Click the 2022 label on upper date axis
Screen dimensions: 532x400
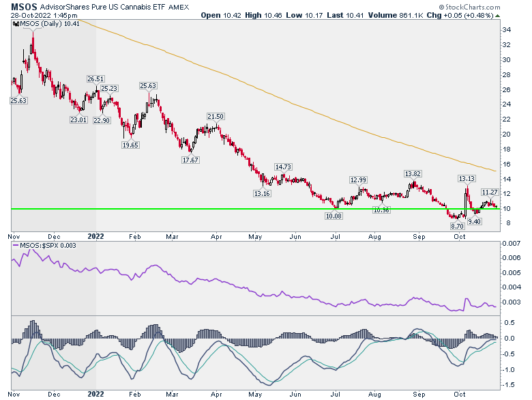(95, 236)
